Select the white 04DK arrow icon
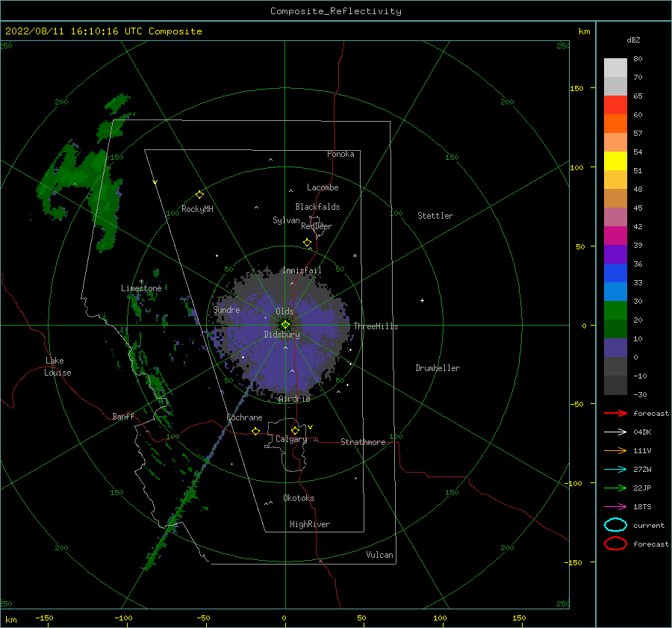672x628 pixels. (615, 432)
